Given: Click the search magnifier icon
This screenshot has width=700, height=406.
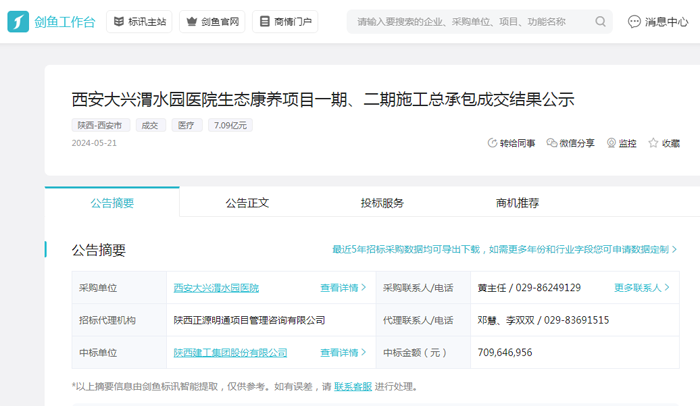Looking at the screenshot, I should click(601, 21).
